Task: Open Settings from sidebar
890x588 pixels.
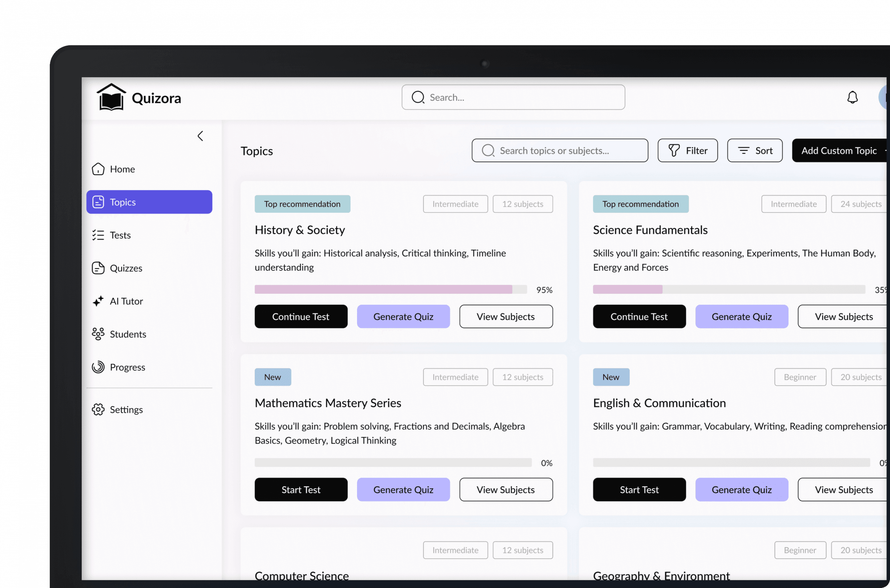Action: coord(149,409)
